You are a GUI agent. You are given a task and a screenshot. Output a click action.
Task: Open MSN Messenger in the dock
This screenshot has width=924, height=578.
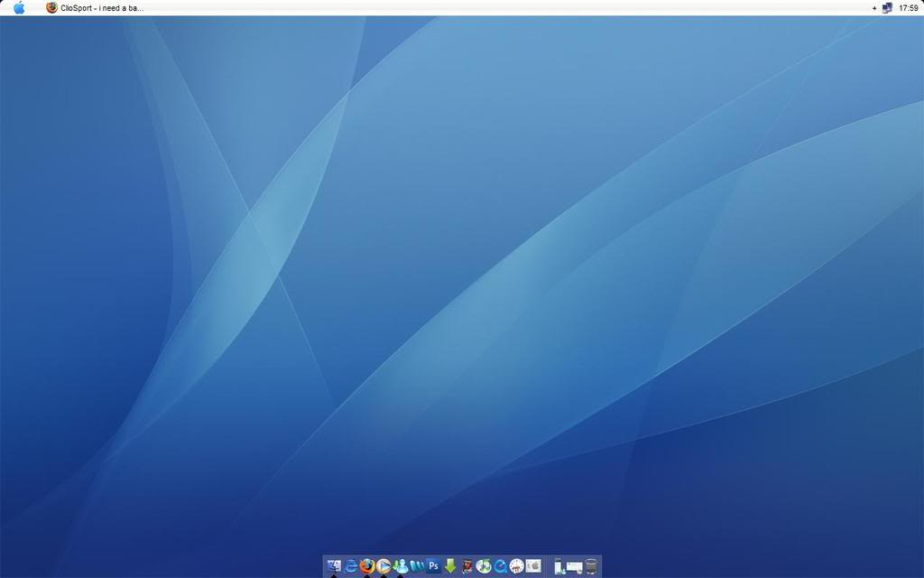click(x=400, y=566)
